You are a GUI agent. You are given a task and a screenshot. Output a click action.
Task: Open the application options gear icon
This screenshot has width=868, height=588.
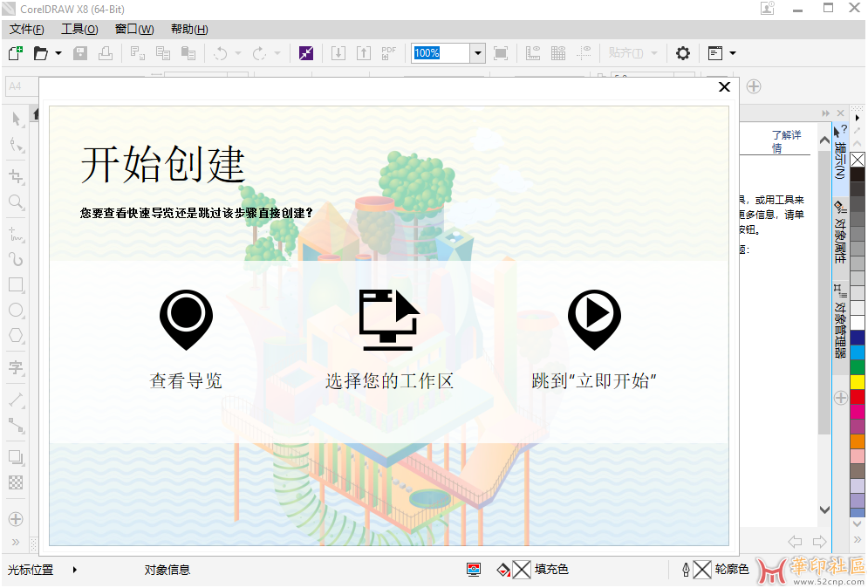click(682, 53)
